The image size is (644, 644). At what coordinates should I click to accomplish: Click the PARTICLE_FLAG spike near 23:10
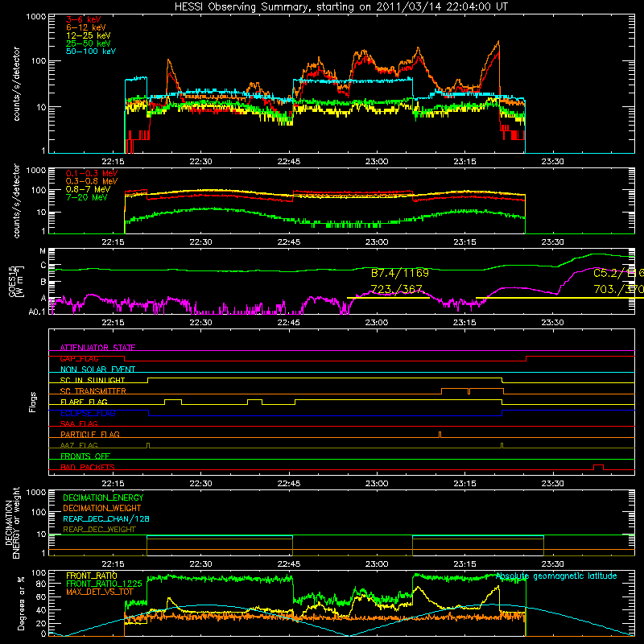440,435
